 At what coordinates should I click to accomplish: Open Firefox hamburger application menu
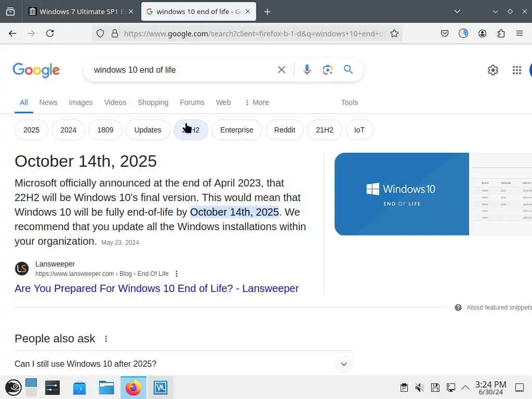519,33
